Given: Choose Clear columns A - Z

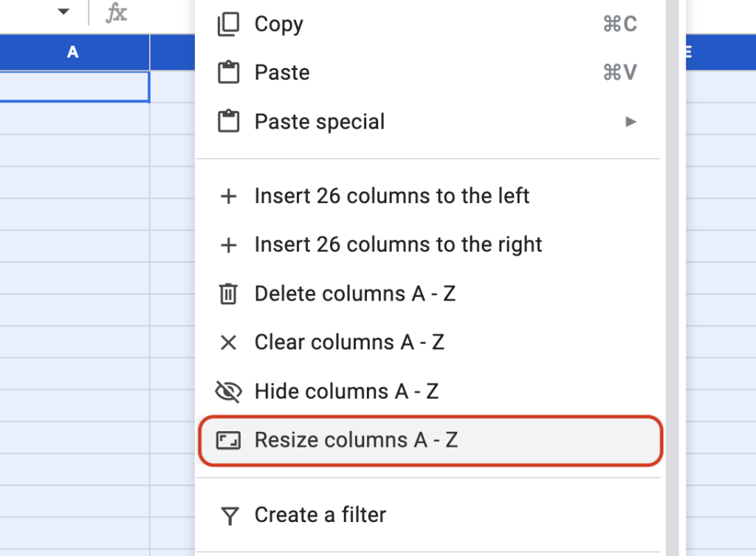Looking at the screenshot, I should (351, 342).
